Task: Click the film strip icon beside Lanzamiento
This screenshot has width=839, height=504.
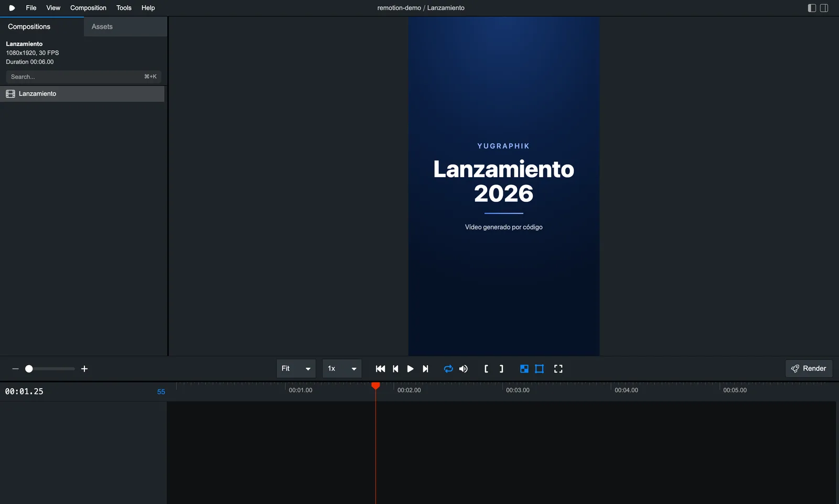Action: tap(10, 94)
